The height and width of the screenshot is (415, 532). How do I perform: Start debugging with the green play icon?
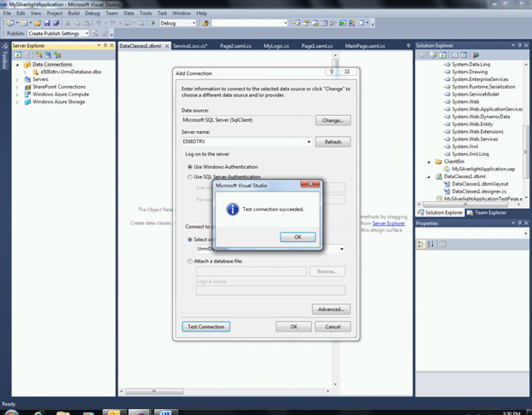[x=153, y=23]
